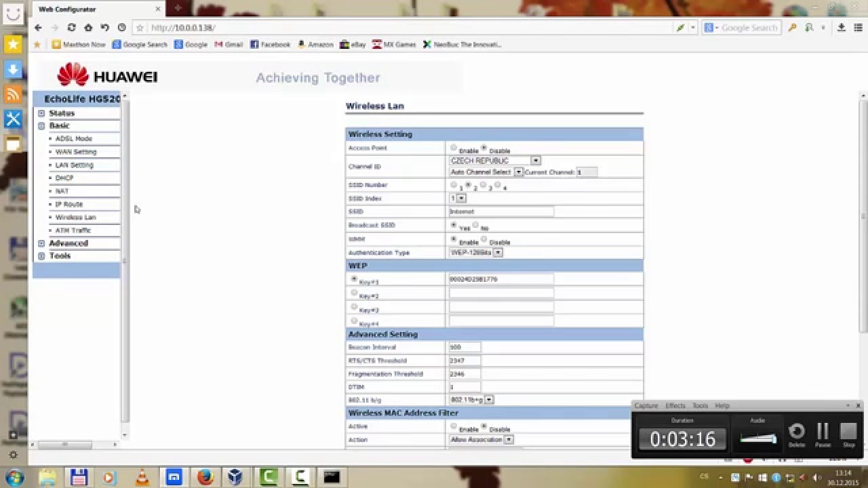
Task: Click the WEP Key#1 input field
Action: (x=501, y=279)
